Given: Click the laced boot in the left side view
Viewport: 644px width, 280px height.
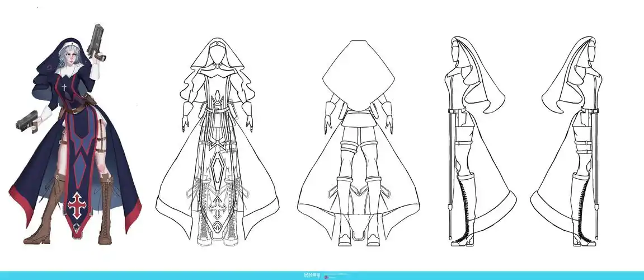Looking at the screenshot, I should tap(466, 207).
